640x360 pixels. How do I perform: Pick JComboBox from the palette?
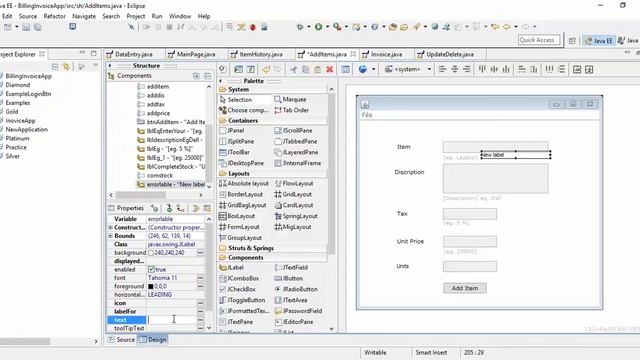[x=239, y=278]
